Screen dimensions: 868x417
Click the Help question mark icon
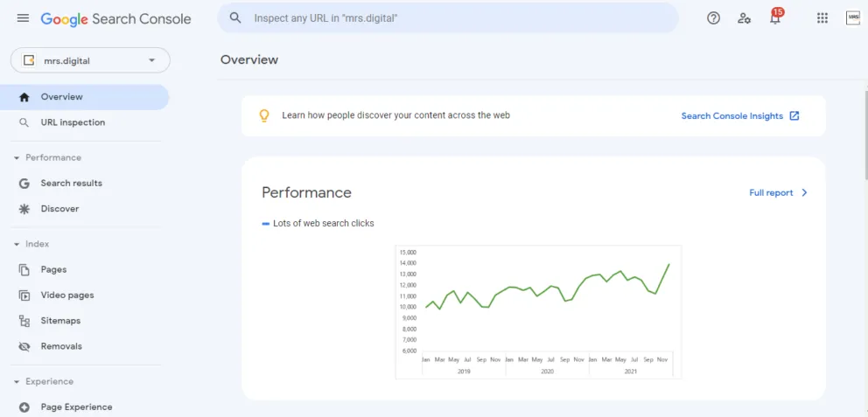tap(713, 18)
